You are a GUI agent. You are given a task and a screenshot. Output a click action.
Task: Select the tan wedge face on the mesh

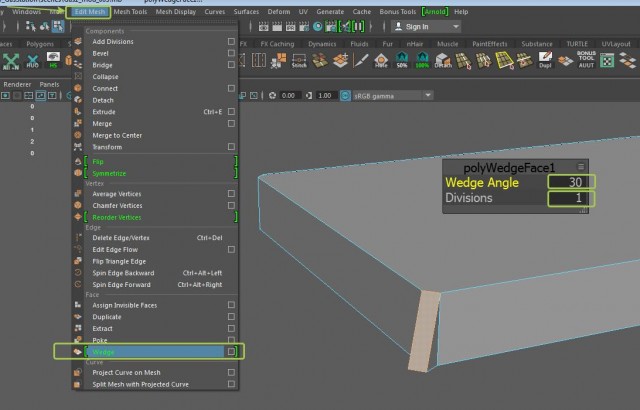[424, 331]
